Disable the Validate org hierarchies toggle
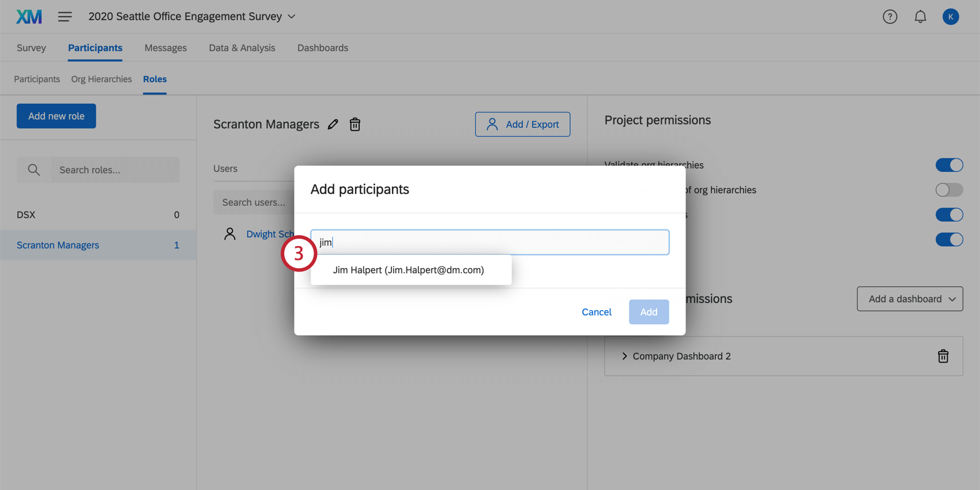This screenshot has width=980, height=490. [x=949, y=165]
